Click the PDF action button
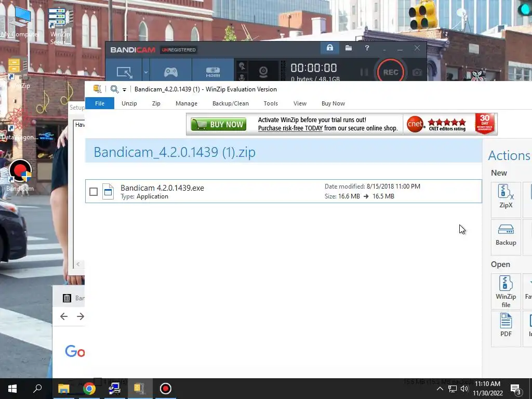Viewport: 532px width, 399px height. pyautogui.click(x=506, y=328)
